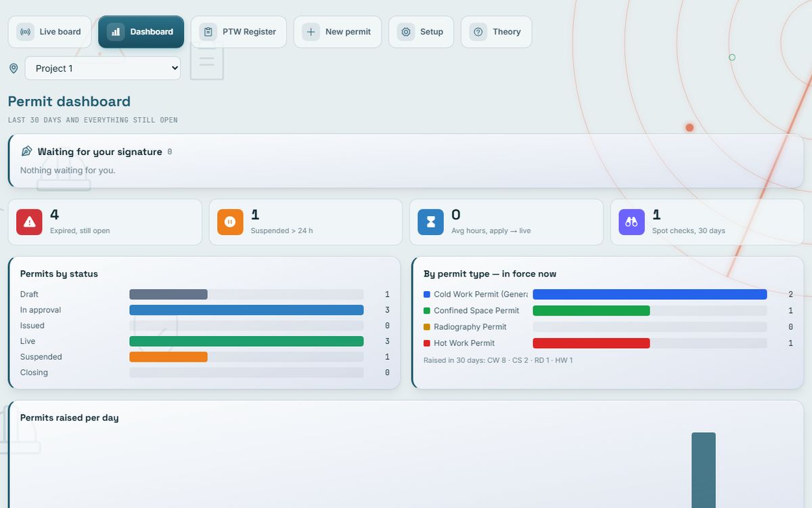Click the orange suspended pause icon
This screenshot has height=508, width=812.
pos(230,222)
